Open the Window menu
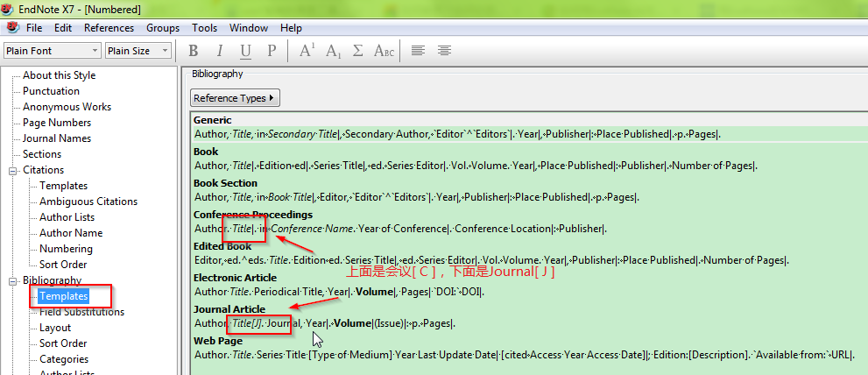Screen dimensions: 868x375 tap(249, 28)
